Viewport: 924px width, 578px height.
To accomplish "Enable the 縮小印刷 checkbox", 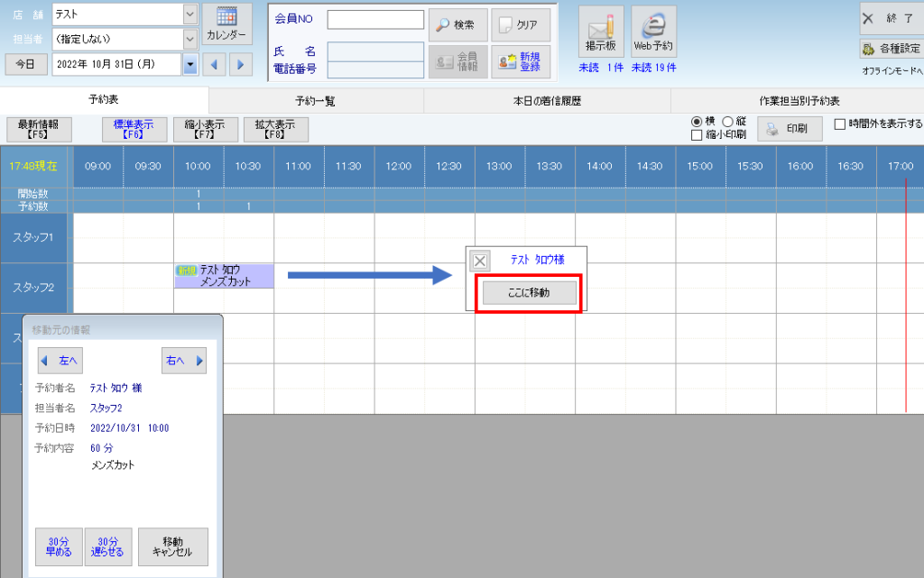I will (x=697, y=135).
